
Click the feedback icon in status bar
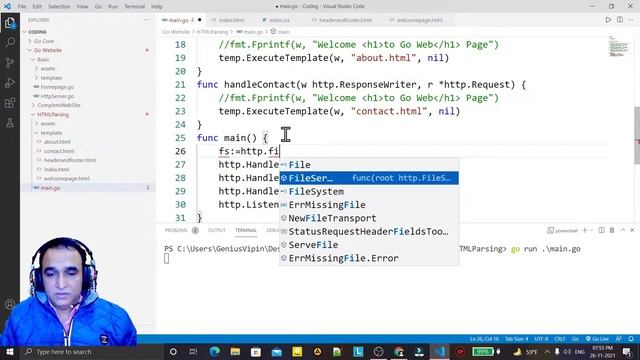(619, 339)
